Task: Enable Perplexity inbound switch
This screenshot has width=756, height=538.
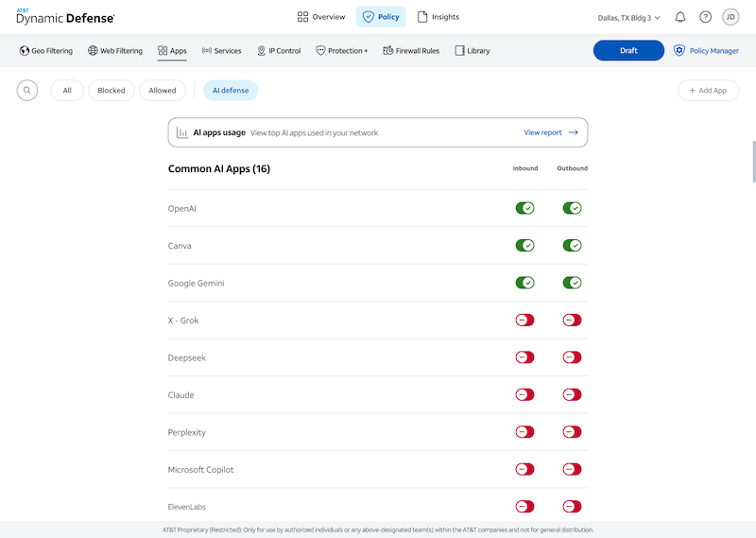Action: (525, 432)
